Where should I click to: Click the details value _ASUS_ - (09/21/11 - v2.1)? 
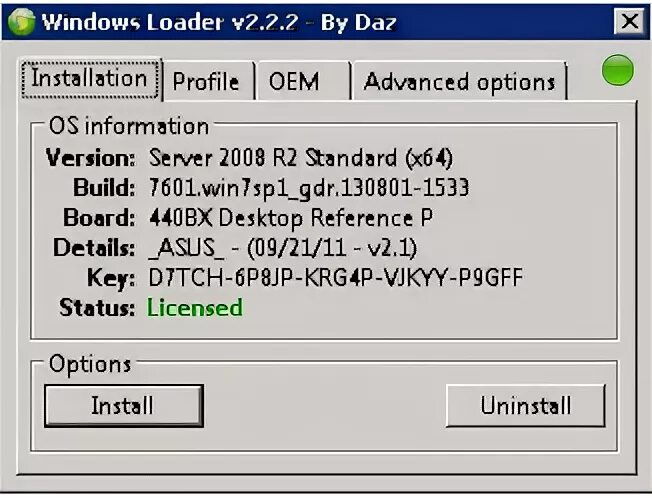coord(283,248)
